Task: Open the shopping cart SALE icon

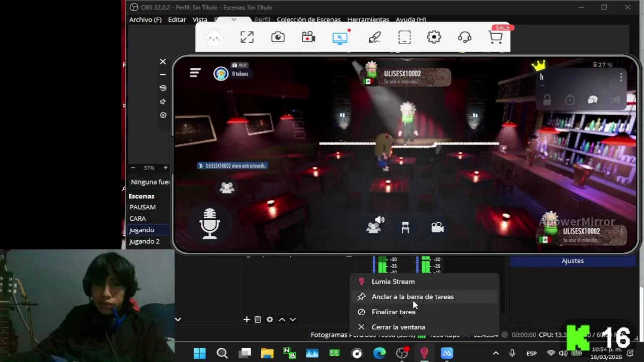Action: click(x=496, y=37)
